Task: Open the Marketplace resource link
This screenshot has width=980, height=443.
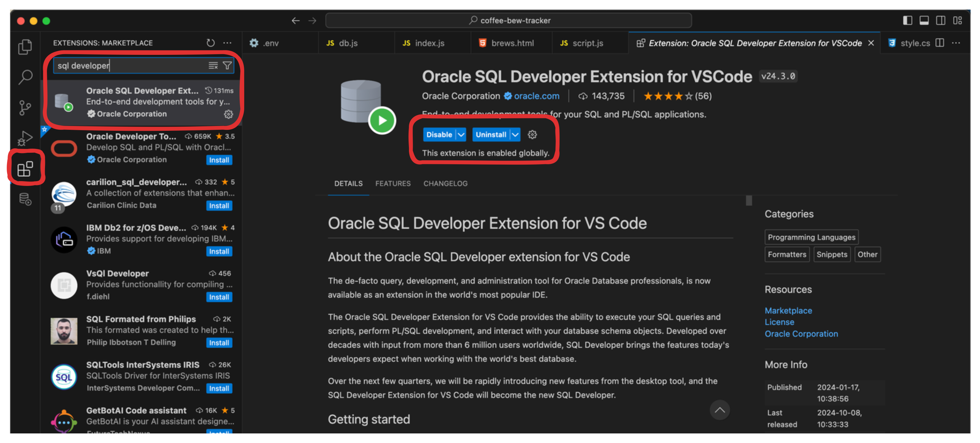Action: click(788, 311)
